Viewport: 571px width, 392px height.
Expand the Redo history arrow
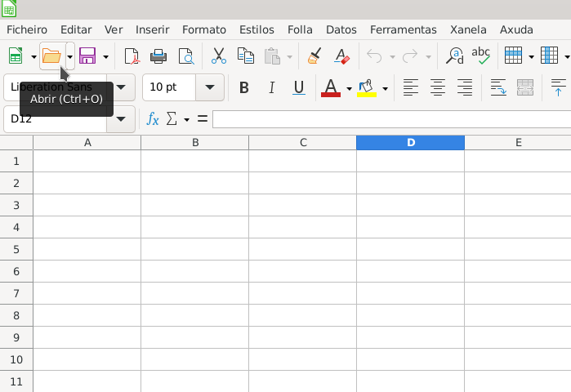pyautogui.click(x=428, y=57)
